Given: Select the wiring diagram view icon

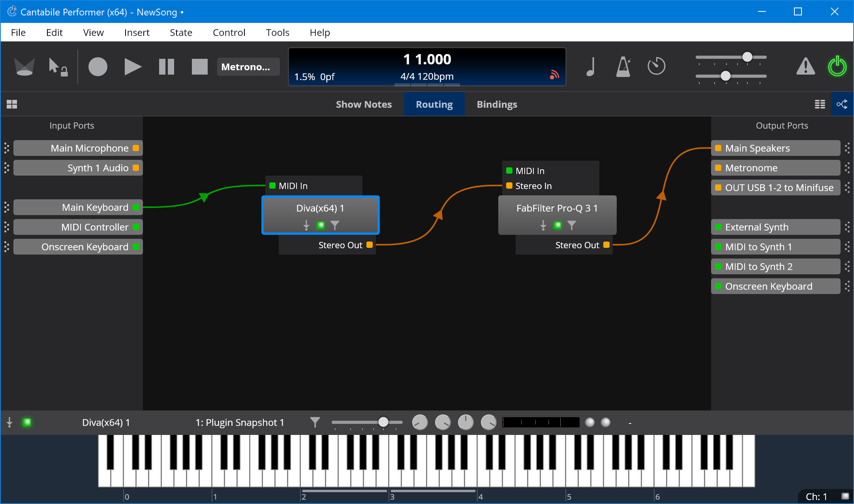Looking at the screenshot, I should 842,104.
